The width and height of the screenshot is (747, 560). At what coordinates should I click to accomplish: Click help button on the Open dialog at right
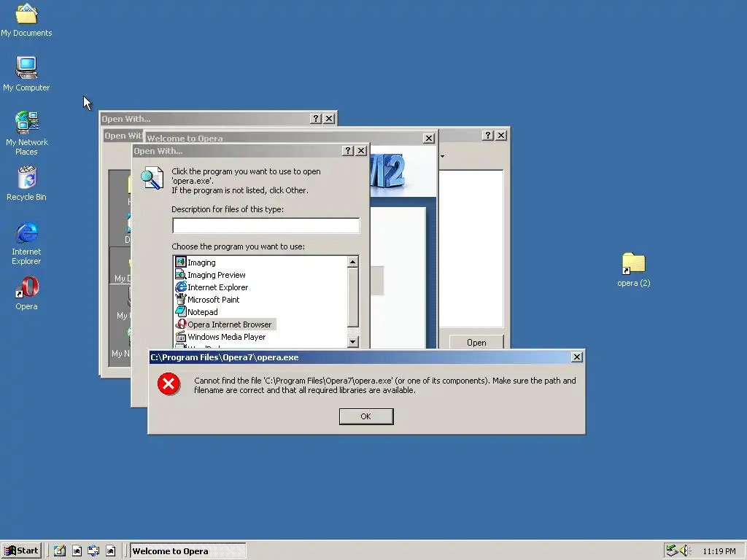(487, 135)
